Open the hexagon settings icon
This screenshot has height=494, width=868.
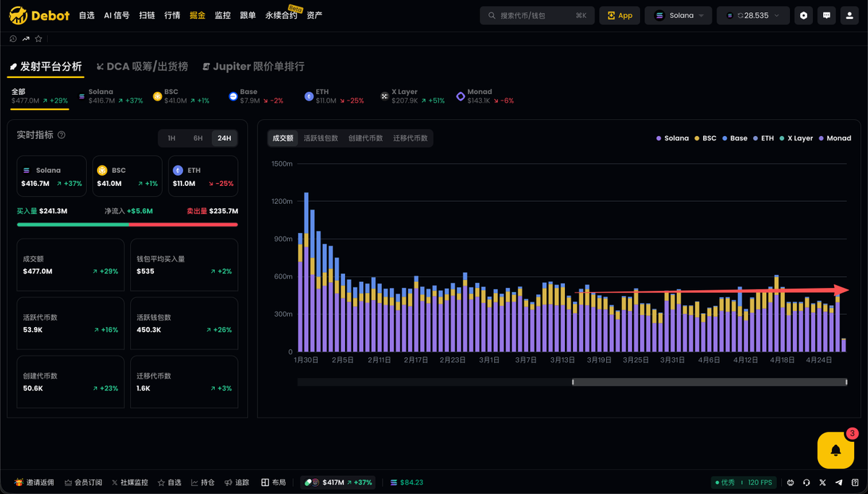(x=804, y=15)
